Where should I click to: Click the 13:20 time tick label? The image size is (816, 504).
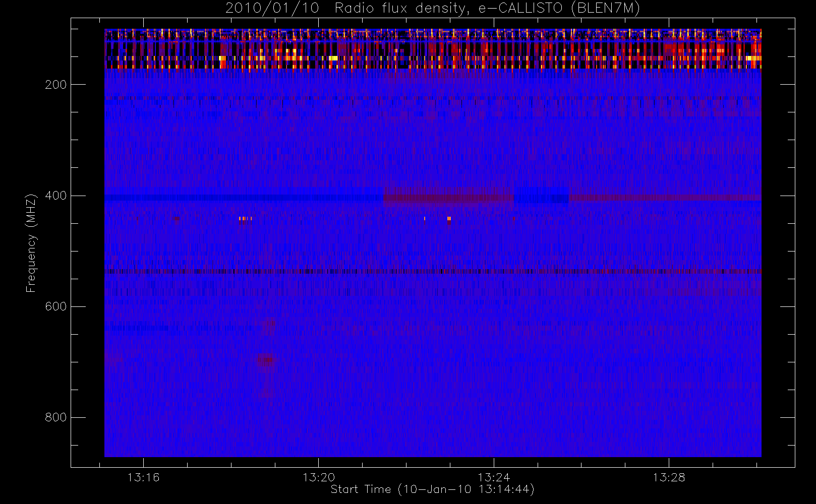point(319,477)
